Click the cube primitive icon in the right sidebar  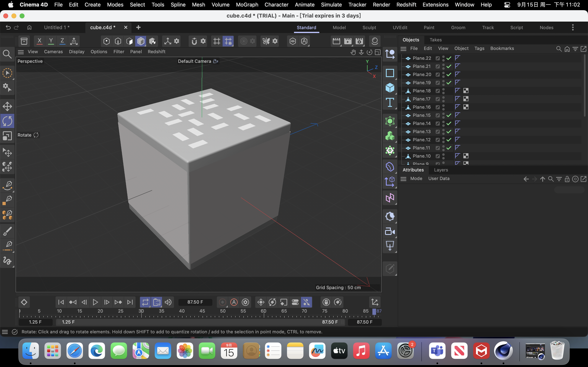390,88
